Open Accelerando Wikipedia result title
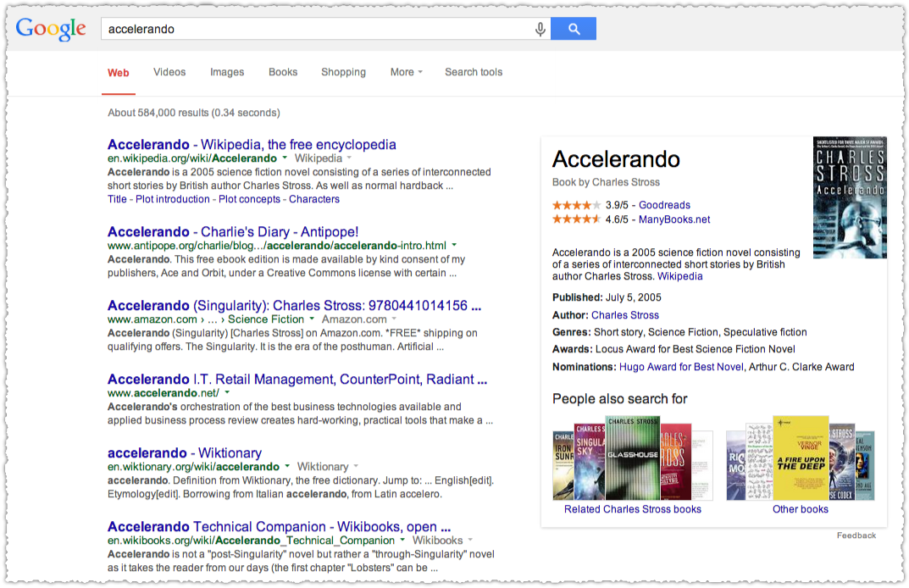The width and height of the screenshot is (909, 588). [x=252, y=144]
